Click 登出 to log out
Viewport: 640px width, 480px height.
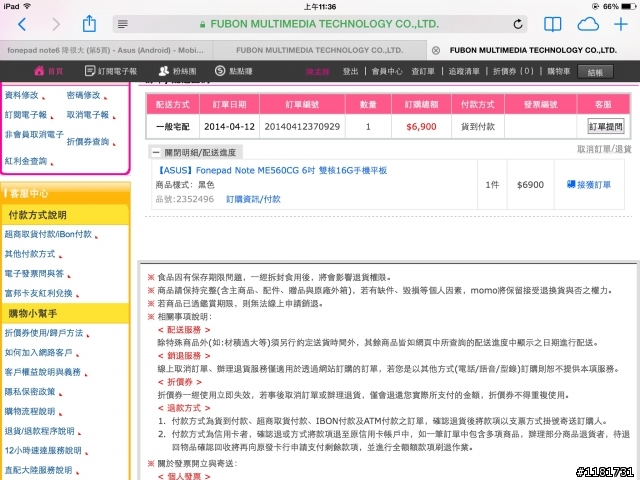pos(350,71)
